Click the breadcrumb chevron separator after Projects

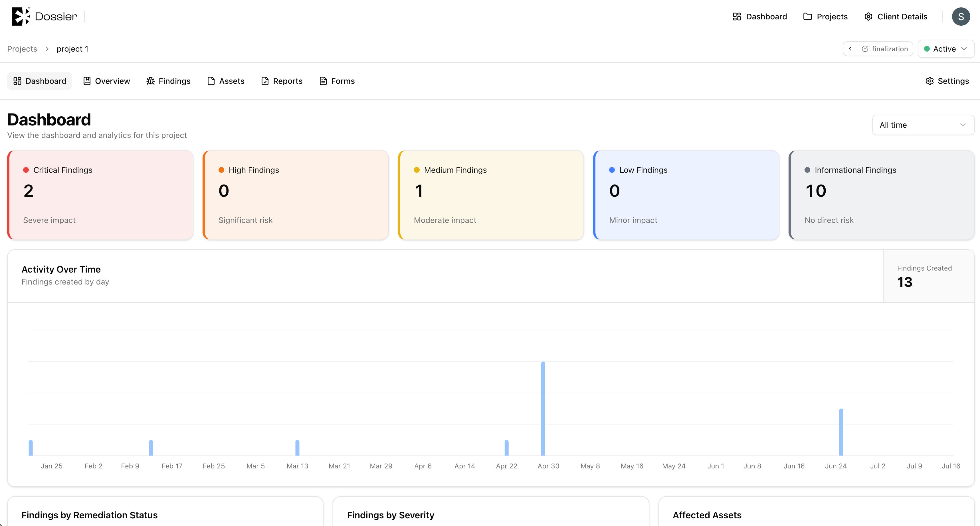47,49
